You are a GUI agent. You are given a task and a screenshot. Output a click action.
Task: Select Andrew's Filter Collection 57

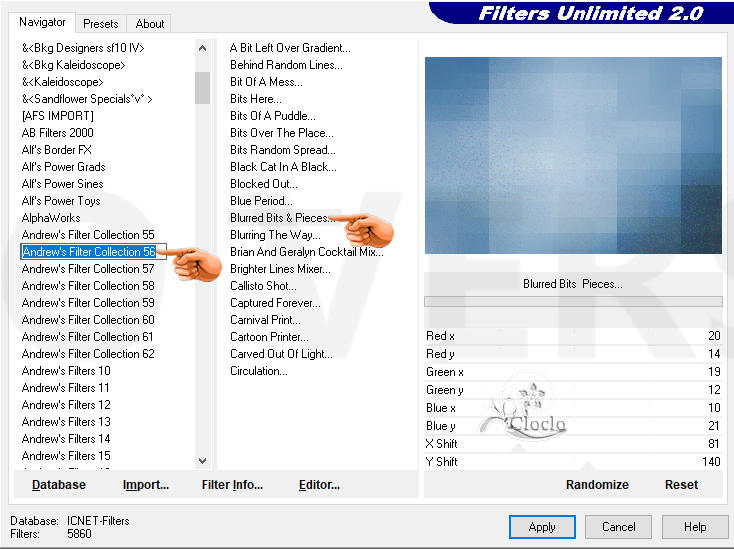pos(88,269)
